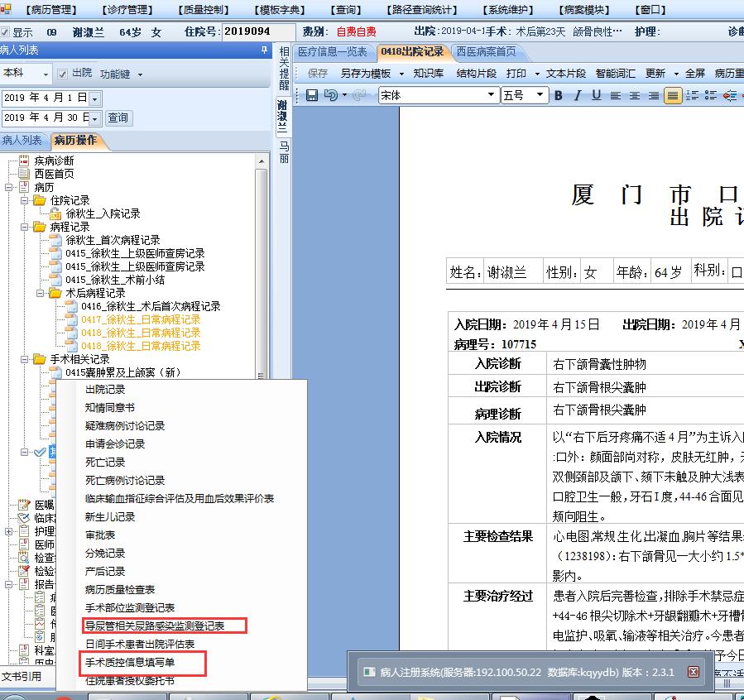Collapse the 术后病程记录 folder
Screen dimensions: 744x700
(x=40, y=294)
